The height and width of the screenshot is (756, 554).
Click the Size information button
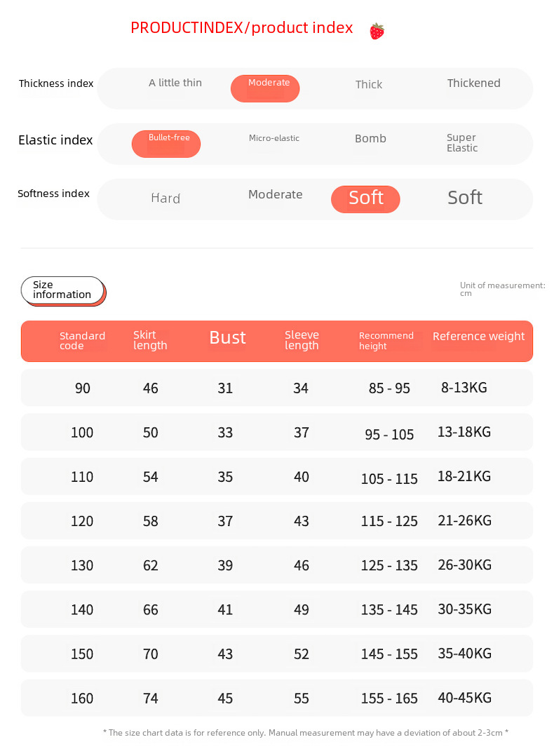pyautogui.click(x=63, y=291)
